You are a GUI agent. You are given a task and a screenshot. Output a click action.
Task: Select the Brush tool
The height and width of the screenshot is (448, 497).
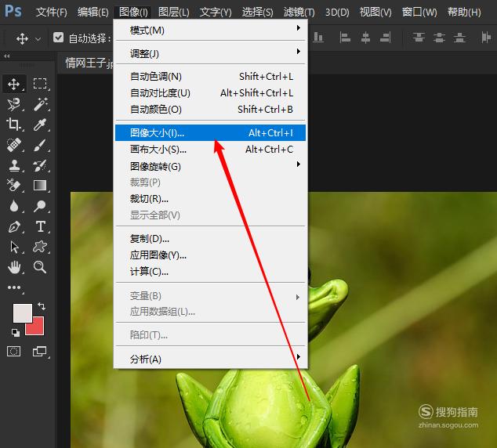[x=40, y=145]
